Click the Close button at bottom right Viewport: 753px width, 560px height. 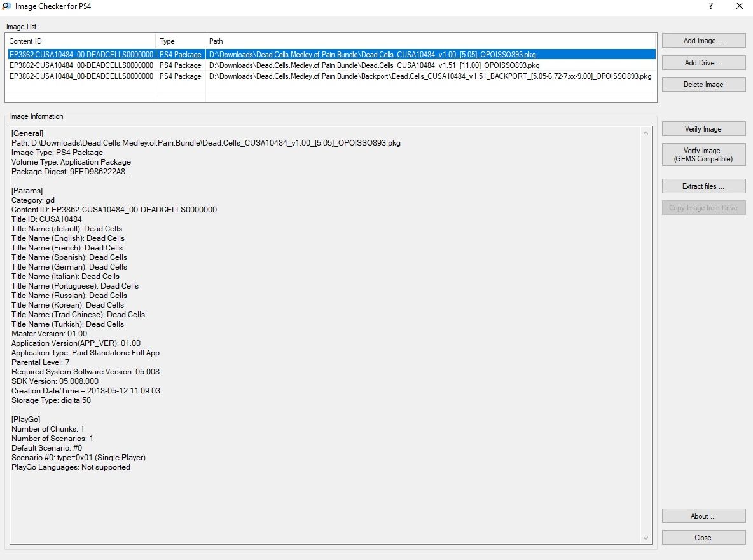tap(703, 538)
